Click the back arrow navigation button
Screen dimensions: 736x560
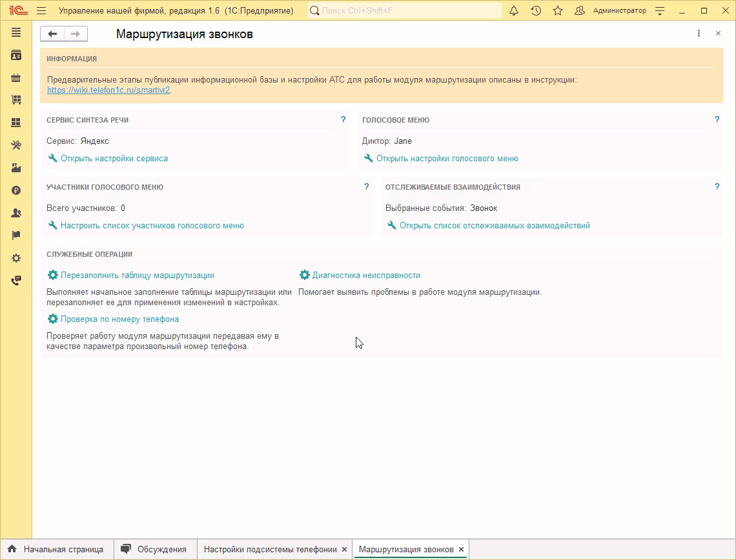(x=52, y=34)
